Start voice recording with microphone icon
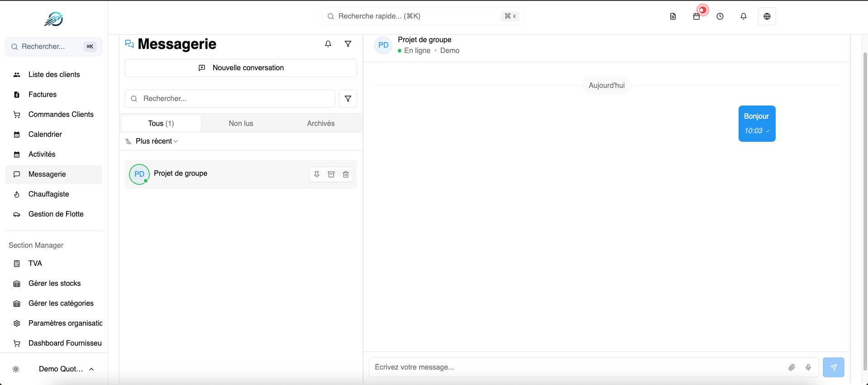Screen dimensions: 868x385 (x=808, y=367)
